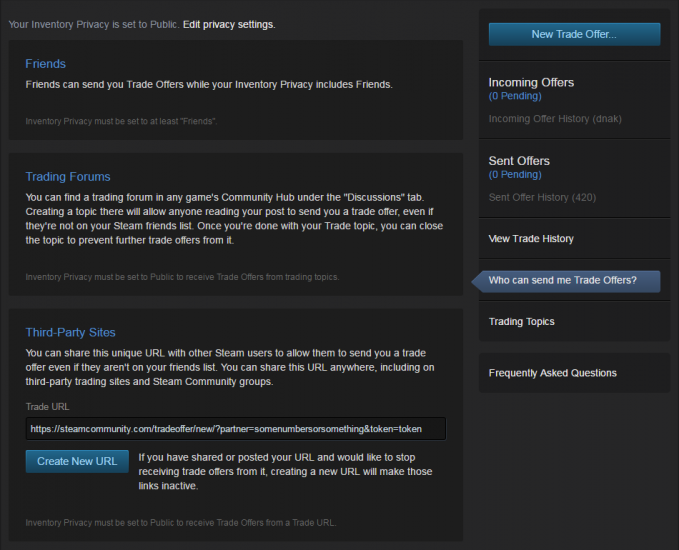This screenshot has height=550, width=679.
Task: Click 0 Pending under Incoming Offers
Action: click(515, 96)
